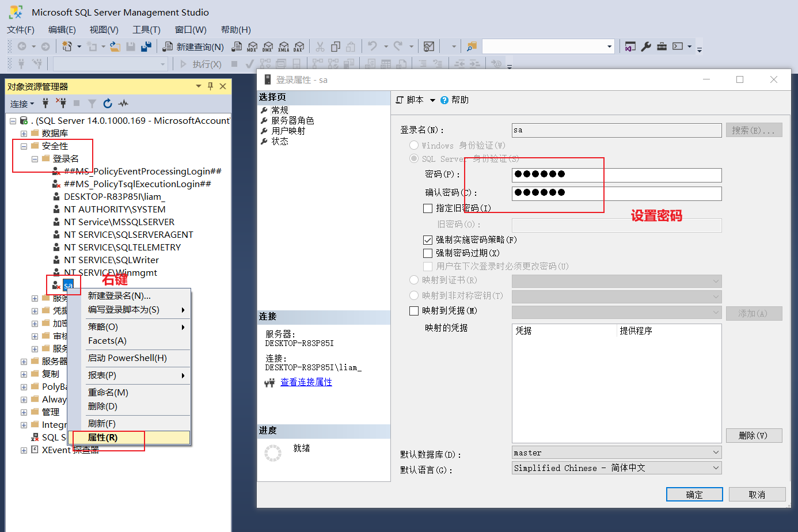Open default language Simplified Chinese dropdown

click(x=716, y=468)
